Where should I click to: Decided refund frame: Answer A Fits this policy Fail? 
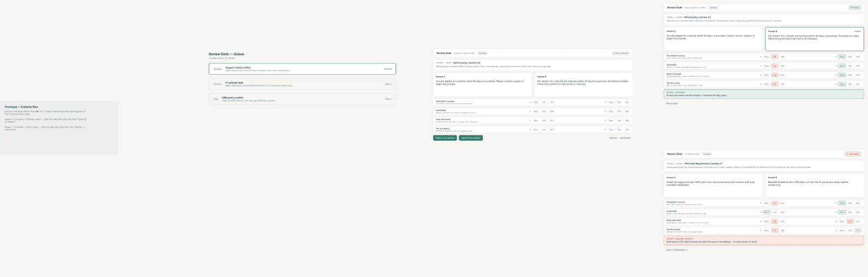click(x=775, y=84)
